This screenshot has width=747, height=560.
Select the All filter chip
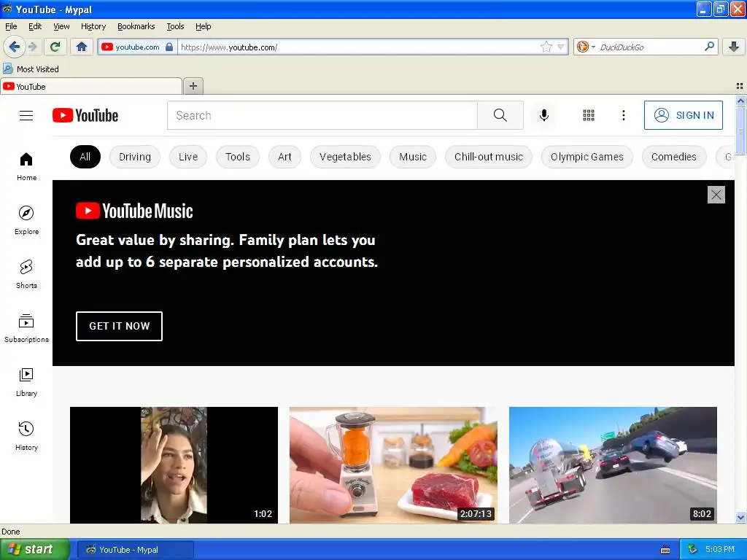click(85, 157)
